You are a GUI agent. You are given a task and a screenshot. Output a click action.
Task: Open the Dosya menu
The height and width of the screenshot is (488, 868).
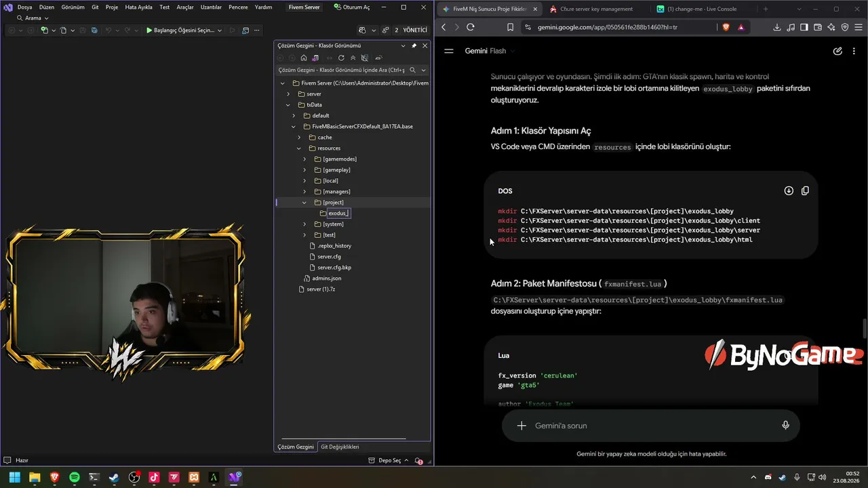pos(24,7)
